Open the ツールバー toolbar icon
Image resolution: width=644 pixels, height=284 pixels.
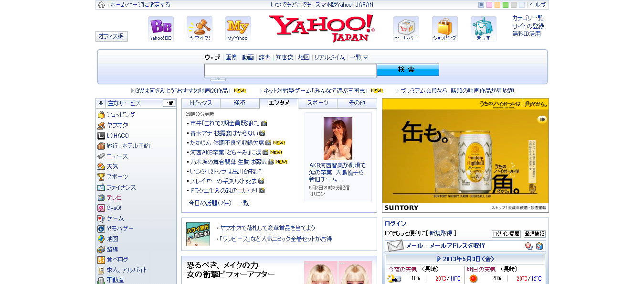click(406, 29)
